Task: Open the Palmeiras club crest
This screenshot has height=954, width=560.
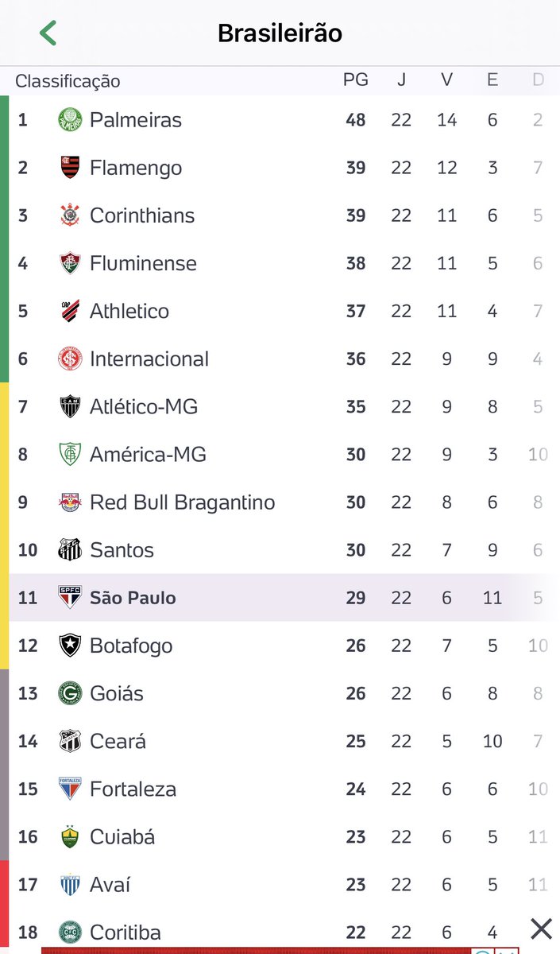Action: pyautogui.click(x=70, y=120)
